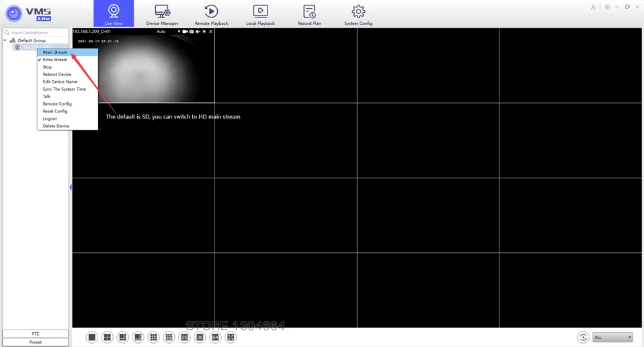Choose Talk from the context menu
The width and height of the screenshot is (644, 347).
click(x=67, y=97)
